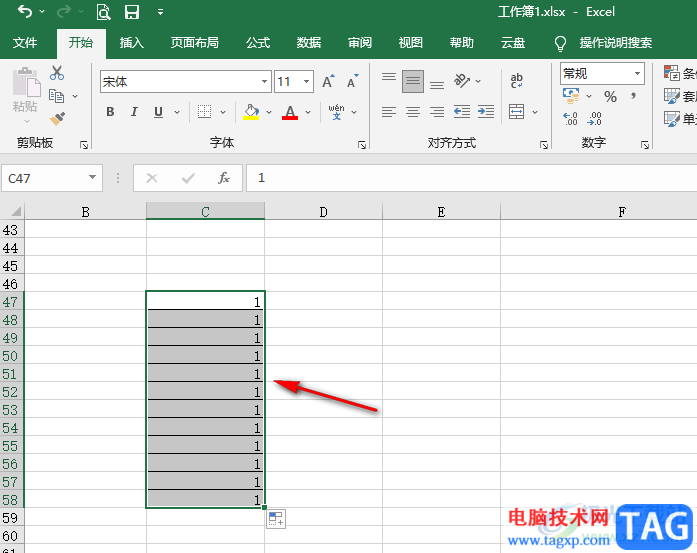Click the align left icon

[x=389, y=112]
